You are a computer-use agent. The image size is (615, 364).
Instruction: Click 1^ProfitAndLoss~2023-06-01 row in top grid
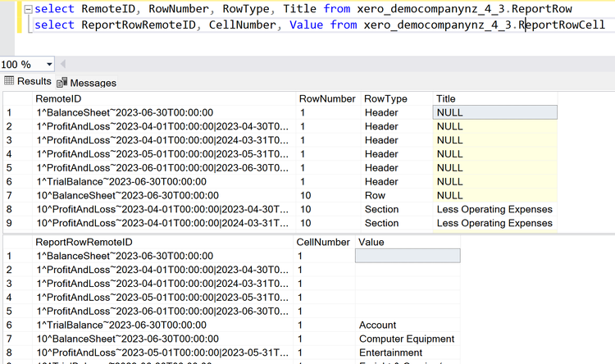pyautogui.click(x=164, y=167)
